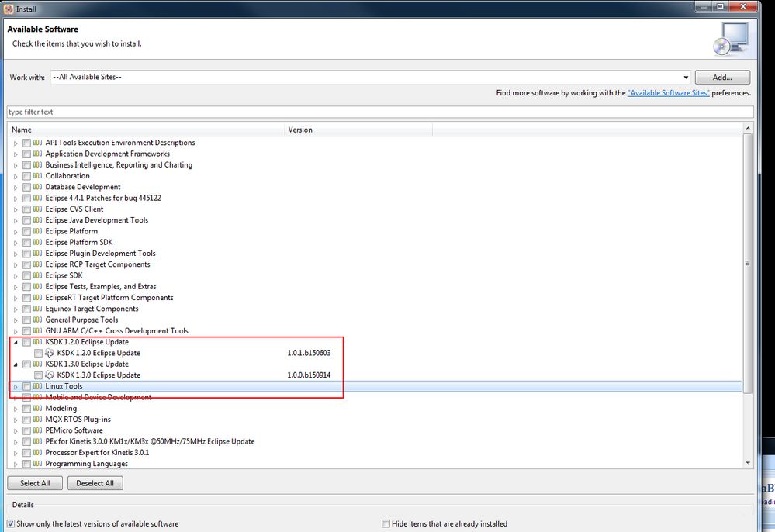Open the Available Software Sites preferences link
The width and height of the screenshot is (775, 532).
click(x=668, y=93)
